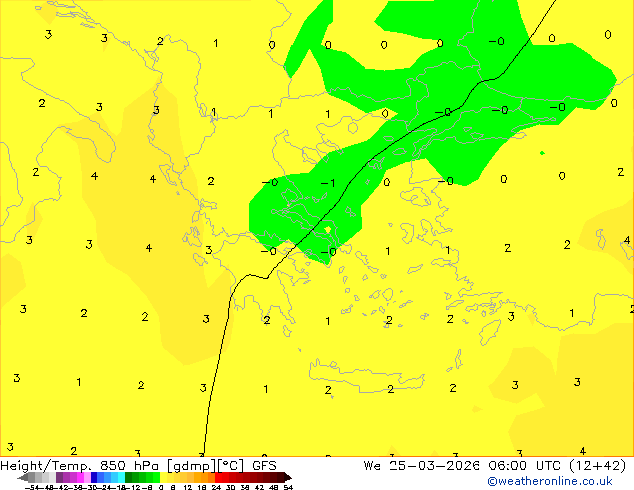Image resolution: width=634 pixels, height=490 pixels.
Task: Click the 850 hPa level text
Action: 129,466
